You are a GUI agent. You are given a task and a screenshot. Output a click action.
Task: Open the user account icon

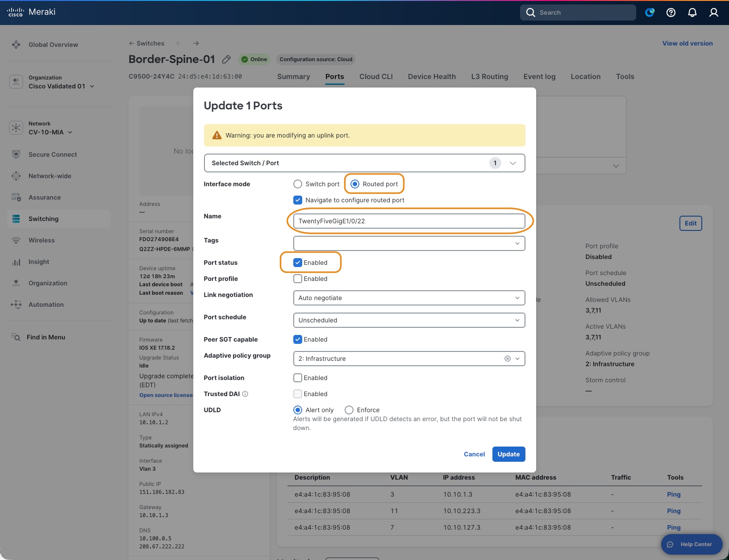point(714,13)
